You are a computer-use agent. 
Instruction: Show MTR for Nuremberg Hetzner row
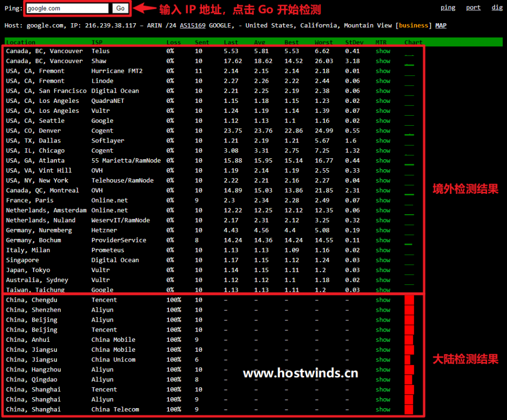[x=383, y=230]
